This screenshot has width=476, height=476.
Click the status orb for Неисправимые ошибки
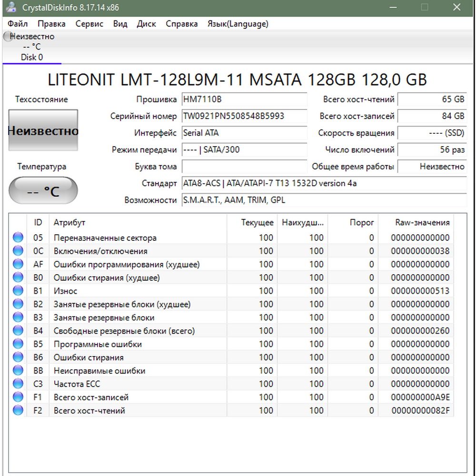18,370
